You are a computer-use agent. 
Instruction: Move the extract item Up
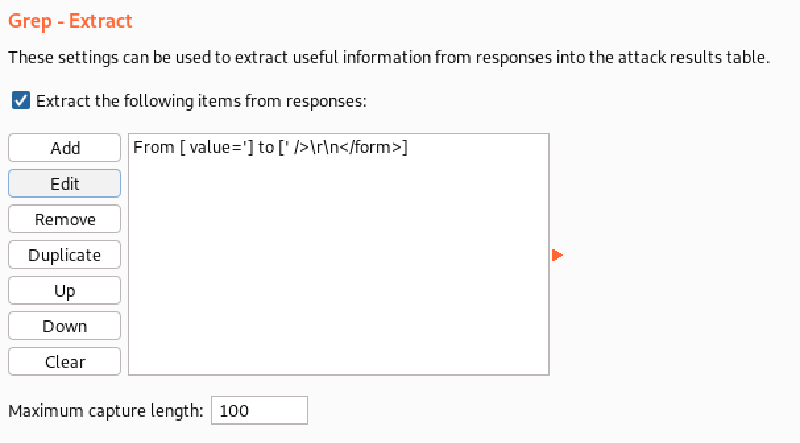65,291
